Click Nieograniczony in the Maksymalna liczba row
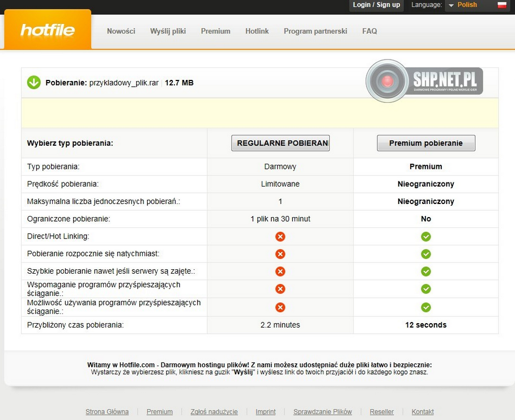This screenshot has width=515, height=420. (x=426, y=201)
